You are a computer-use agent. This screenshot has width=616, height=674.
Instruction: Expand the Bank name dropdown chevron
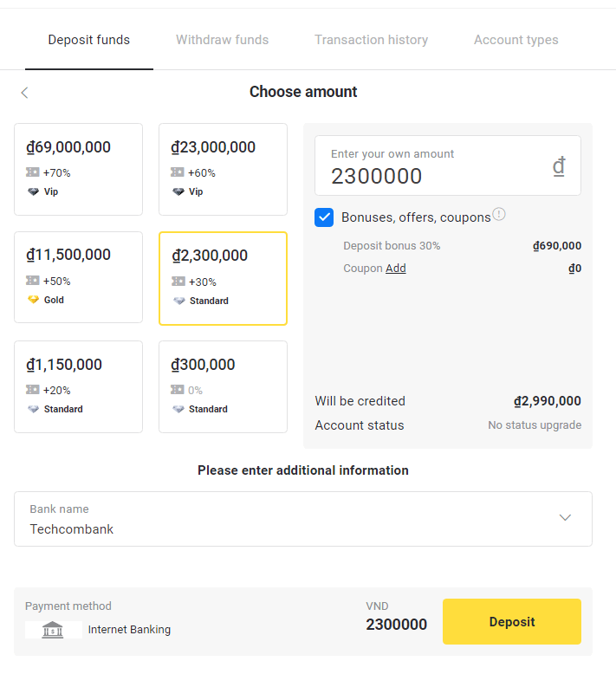(x=565, y=518)
